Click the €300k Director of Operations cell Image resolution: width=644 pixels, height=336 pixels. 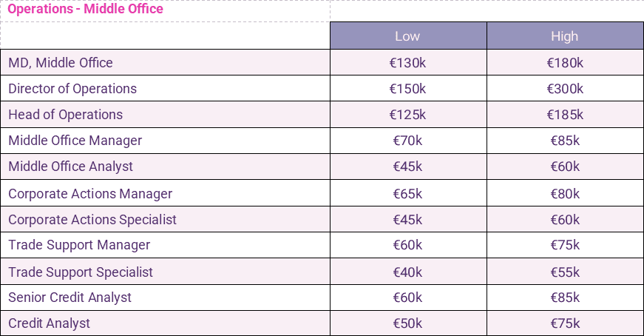tap(565, 89)
